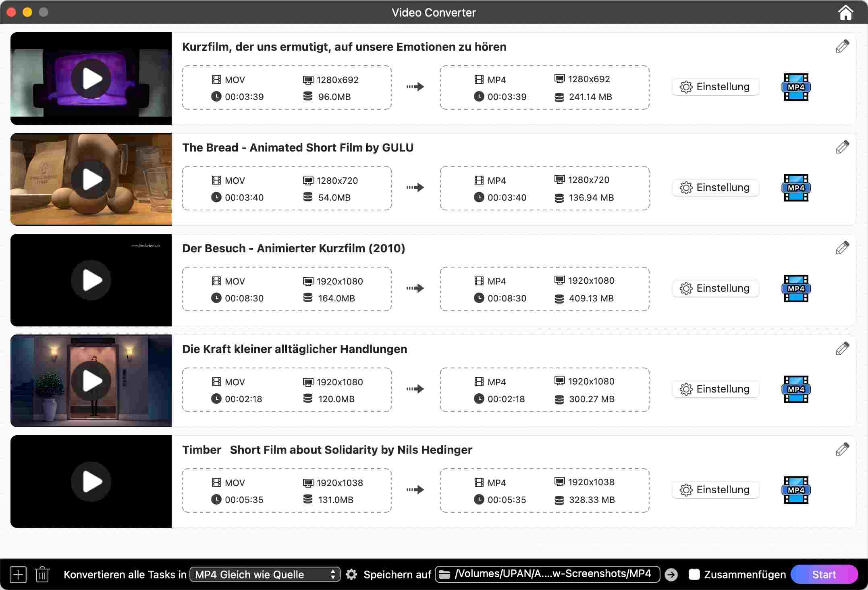Open edit pencil for Timber short film
This screenshot has width=868, height=590.
842,449
